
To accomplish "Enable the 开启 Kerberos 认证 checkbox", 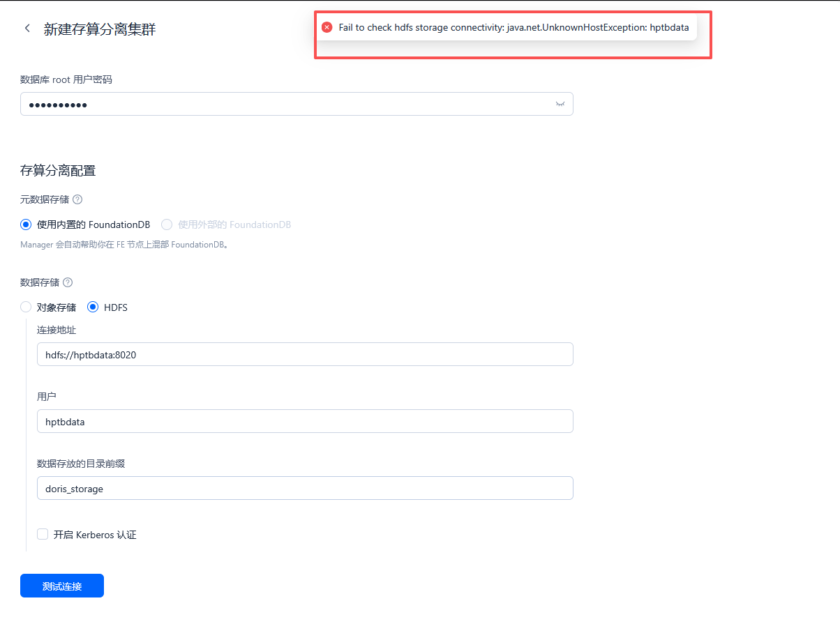I will [x=42, y=534].
